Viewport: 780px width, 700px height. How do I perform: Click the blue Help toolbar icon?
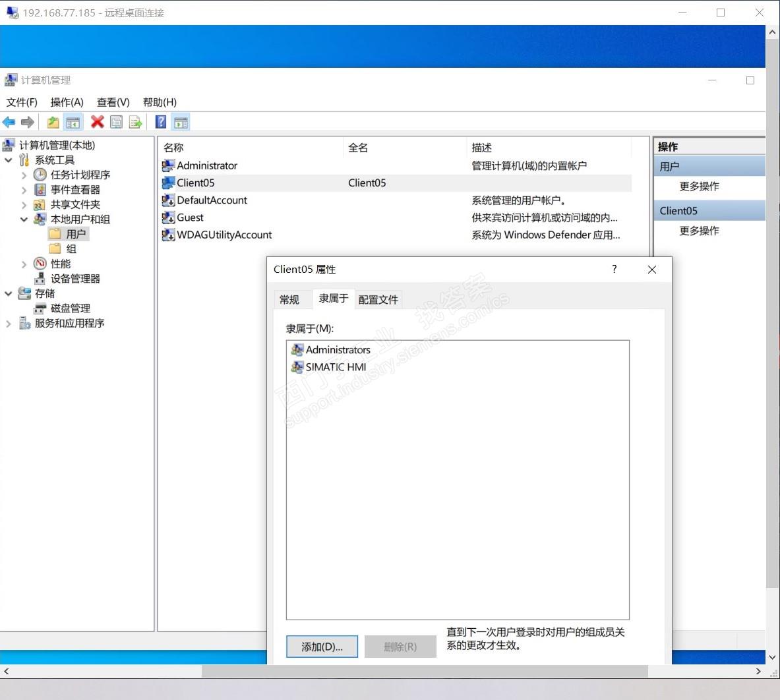click(x=161, y=122)
